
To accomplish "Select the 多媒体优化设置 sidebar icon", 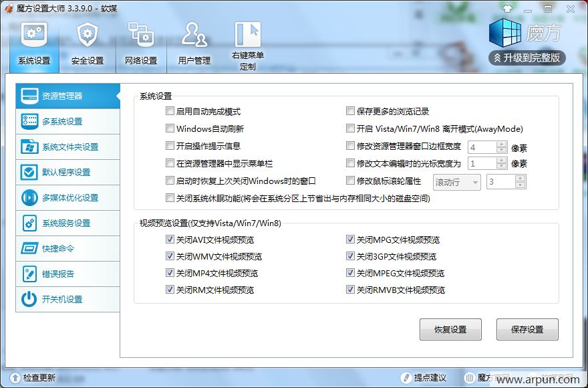I will 29,197.
